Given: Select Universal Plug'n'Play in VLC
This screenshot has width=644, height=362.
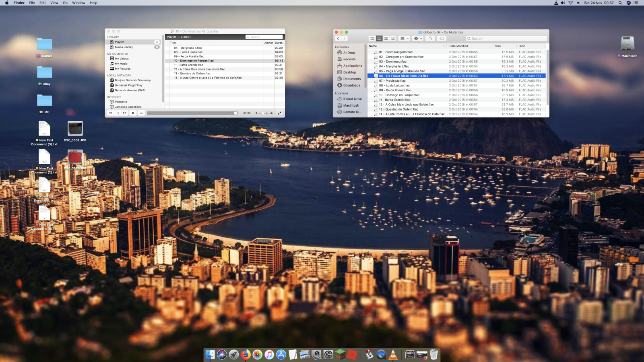Looking at the screenshot, I should coord(128,85).
